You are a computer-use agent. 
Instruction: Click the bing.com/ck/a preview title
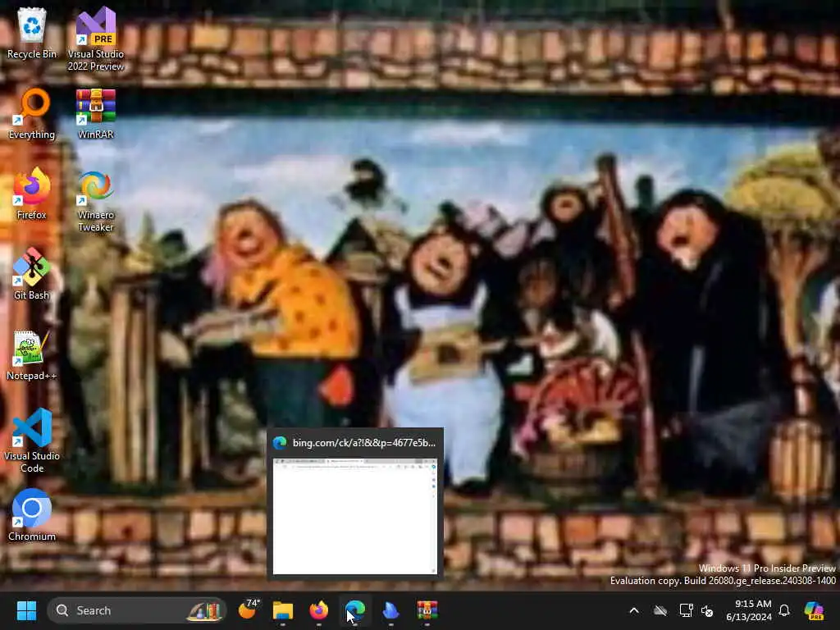(363, 442)
